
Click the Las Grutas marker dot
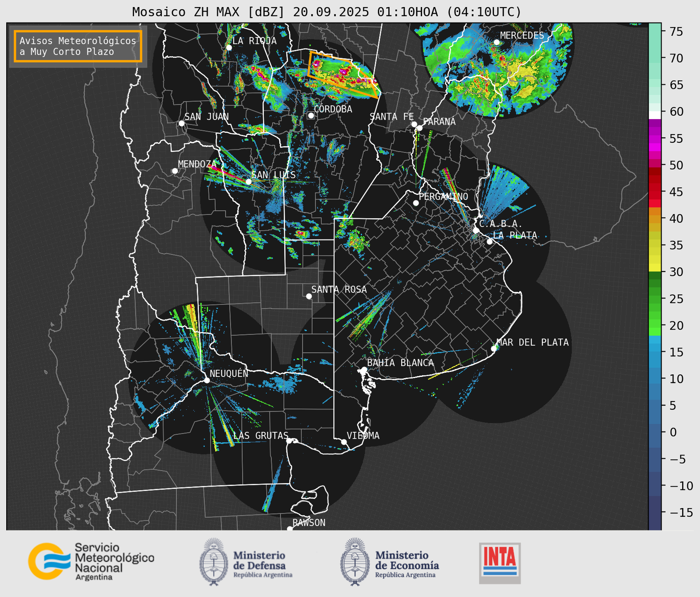pyautogui.click(x=289, y=440)
